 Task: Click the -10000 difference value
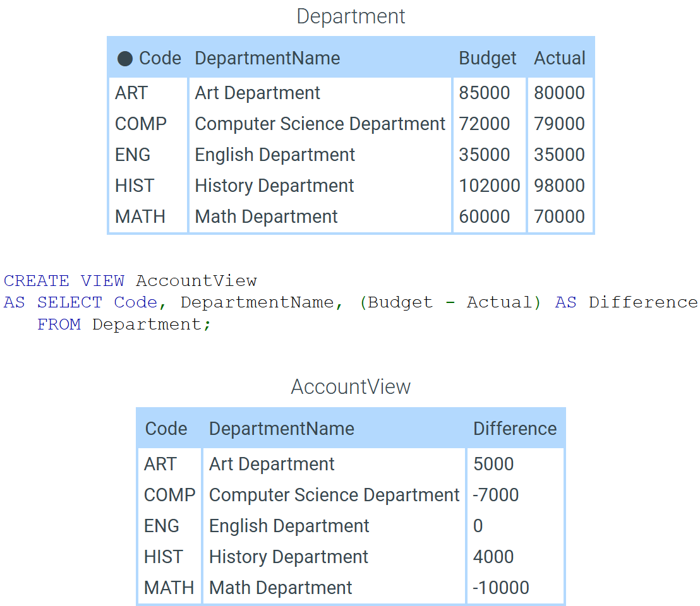tap(501, 588)
